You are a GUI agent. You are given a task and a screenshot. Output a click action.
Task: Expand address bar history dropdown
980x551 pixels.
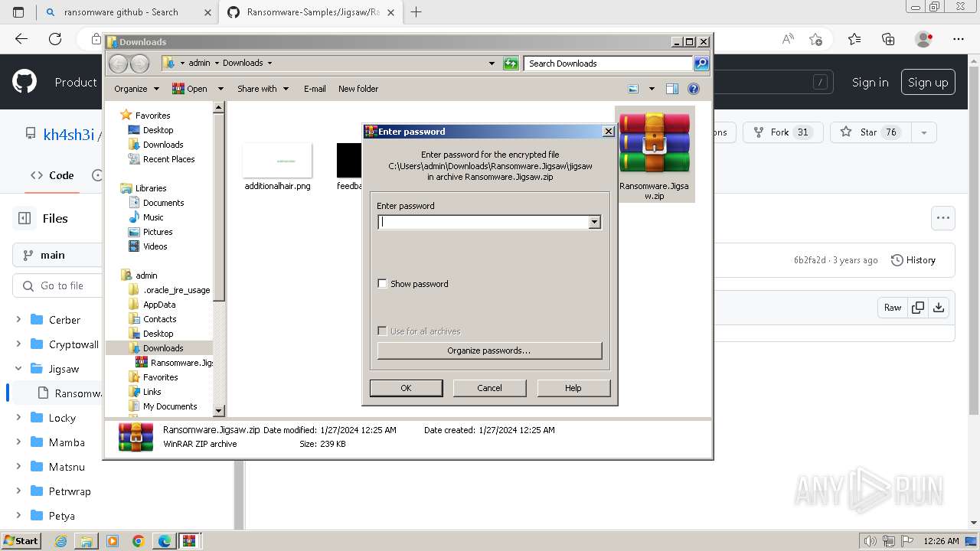click(x=492, y=64)
